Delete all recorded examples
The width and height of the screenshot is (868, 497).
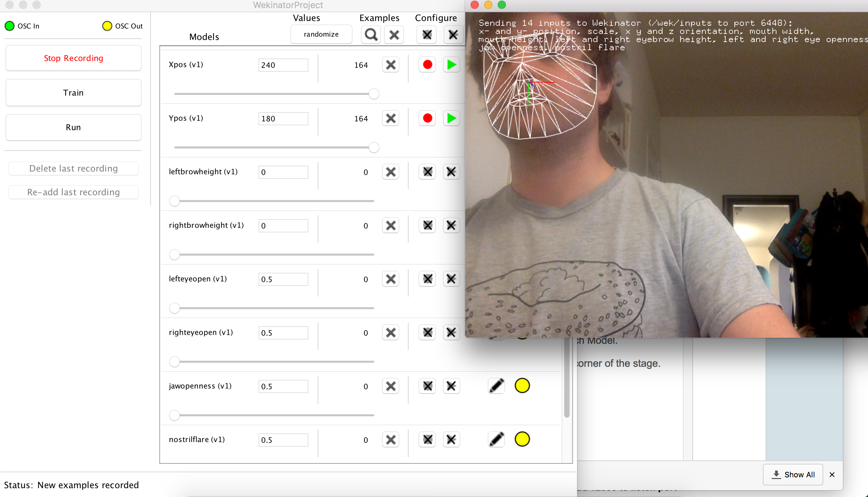pyautogui.click(x=394, y=35)
